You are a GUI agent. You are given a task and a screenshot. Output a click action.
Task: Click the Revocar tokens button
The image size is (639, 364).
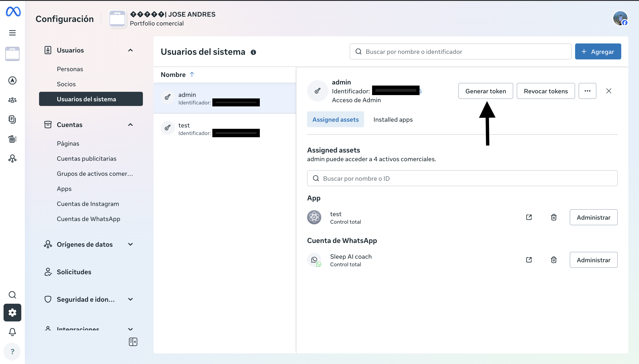click(x=546, y=91)
